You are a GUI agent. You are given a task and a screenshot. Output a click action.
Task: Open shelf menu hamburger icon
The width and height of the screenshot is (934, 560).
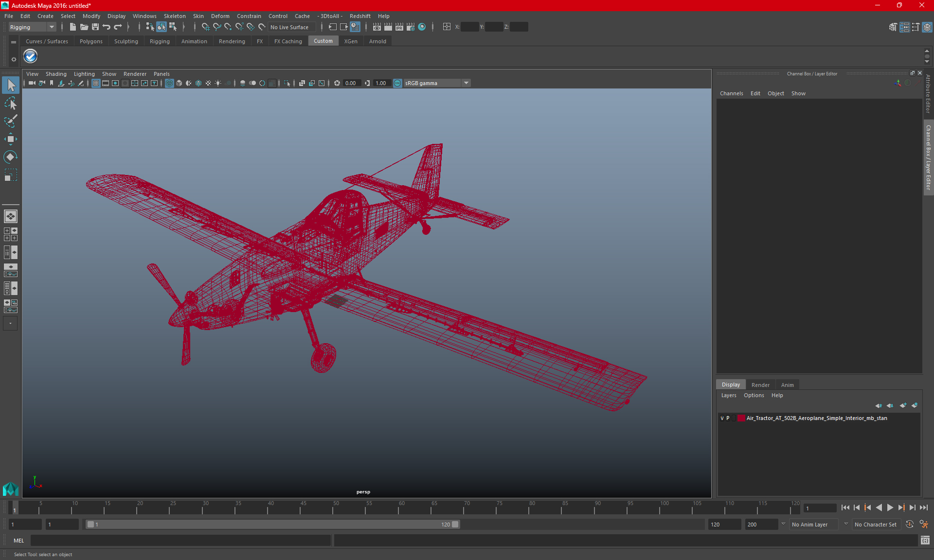(x=14, y=42)
